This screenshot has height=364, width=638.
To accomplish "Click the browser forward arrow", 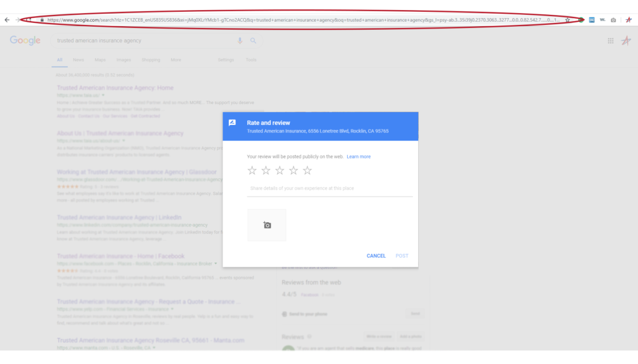I will [x=17, y=19].
